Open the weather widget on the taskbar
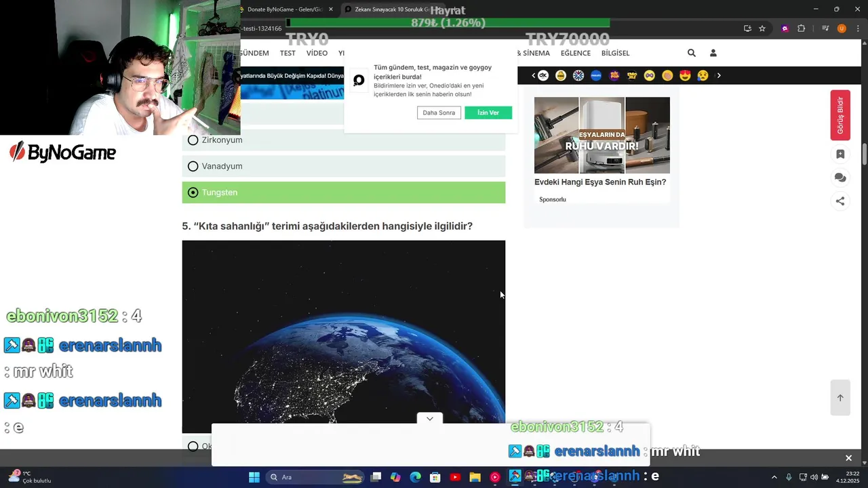Image resolution: width=868 pixels, height=488 pixels. pyautogui.click(x=31, y=477)
